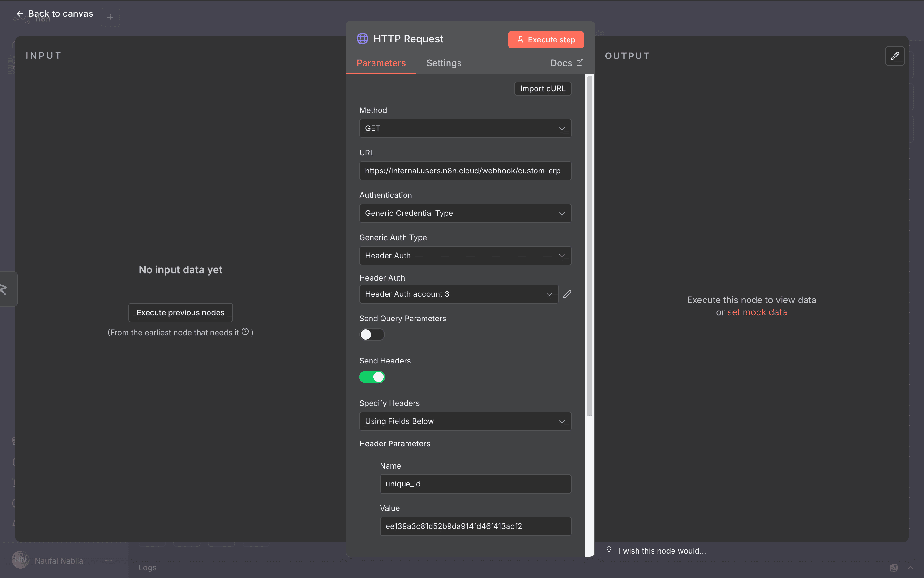Expand the logs panel chevron icon

pyautogui.click(x=911, y=568)
